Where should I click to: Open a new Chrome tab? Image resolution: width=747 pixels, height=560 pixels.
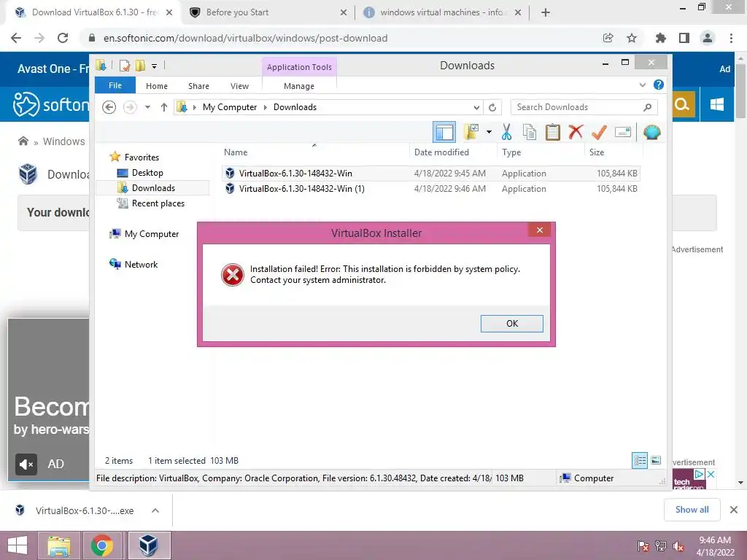coord(546,12)
